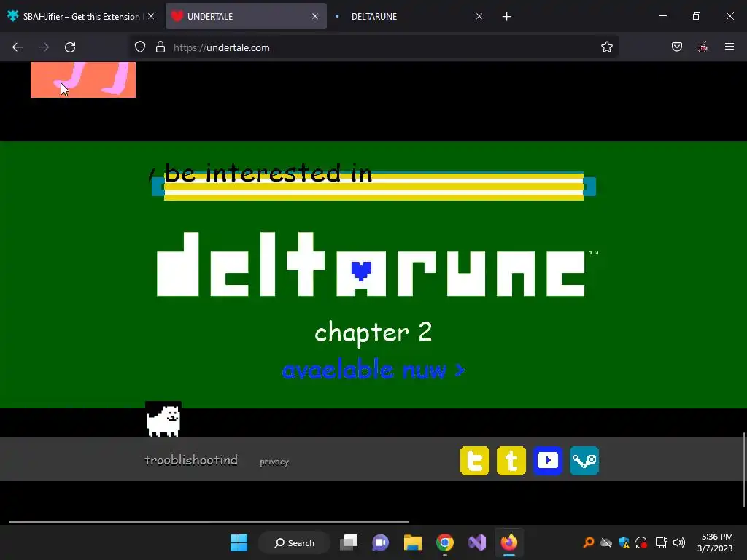Viewport: 747px width, 560px height.
Task: Open Firefox application menu
Action: pyautogui.click(x=729, y=47)
